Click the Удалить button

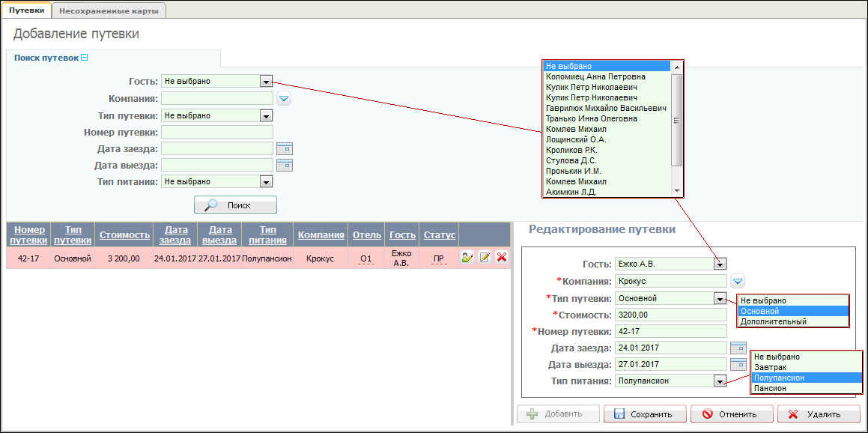817,414
